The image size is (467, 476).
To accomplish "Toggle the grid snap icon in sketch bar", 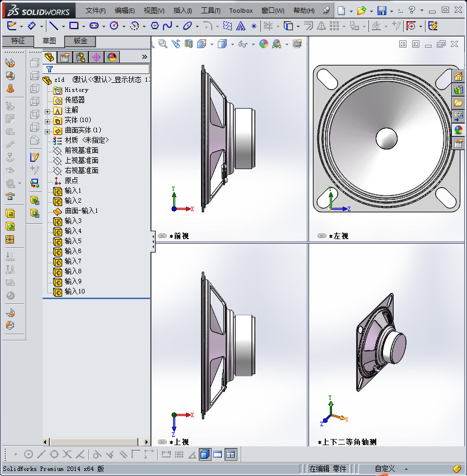I will click(x=179, y=454).
